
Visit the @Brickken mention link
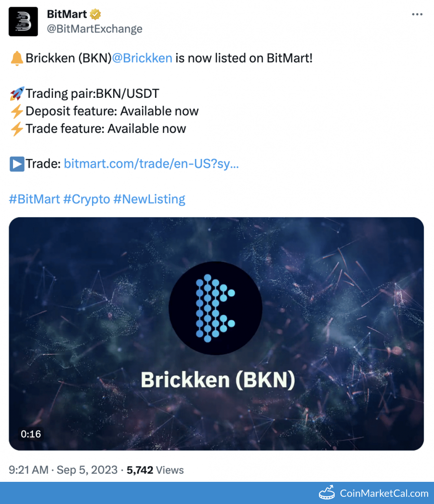[142, 58]
